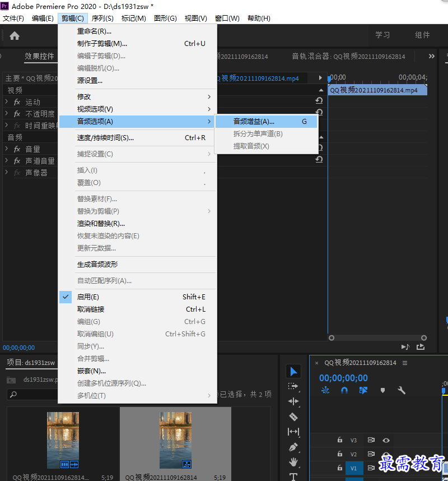Choose 音频增益(A)... from submenu

266,122
